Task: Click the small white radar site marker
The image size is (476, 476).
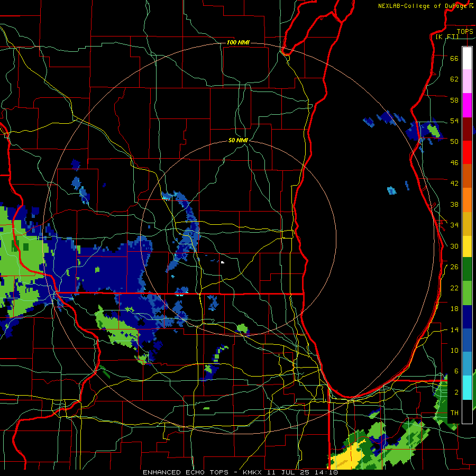Action: coord(223,262)
